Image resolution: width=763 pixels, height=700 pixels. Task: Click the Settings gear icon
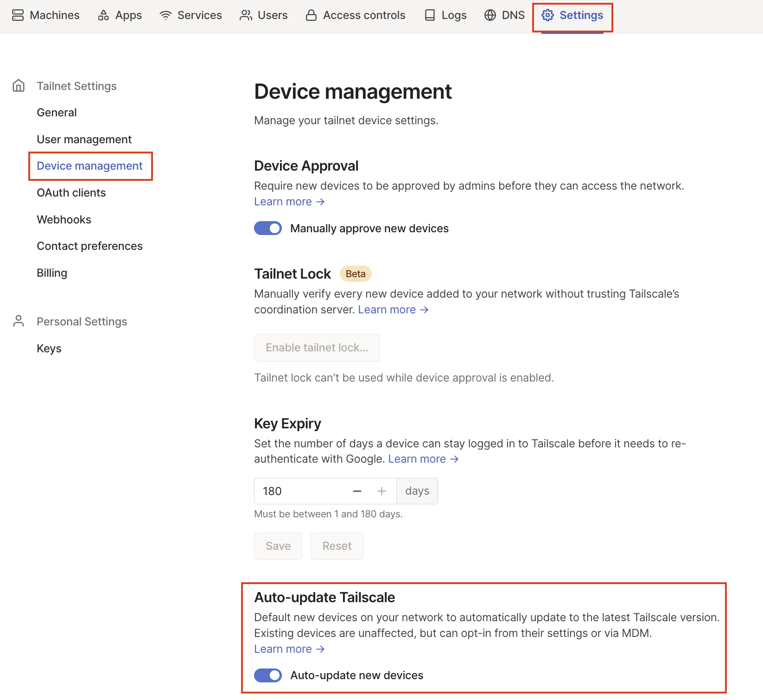click(547, 15)
